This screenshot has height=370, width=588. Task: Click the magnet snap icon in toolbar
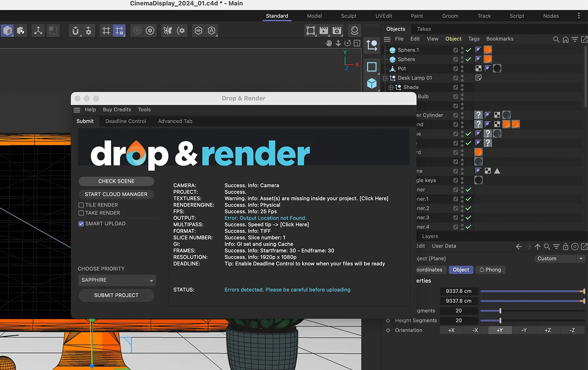click(x=75, y=31)
